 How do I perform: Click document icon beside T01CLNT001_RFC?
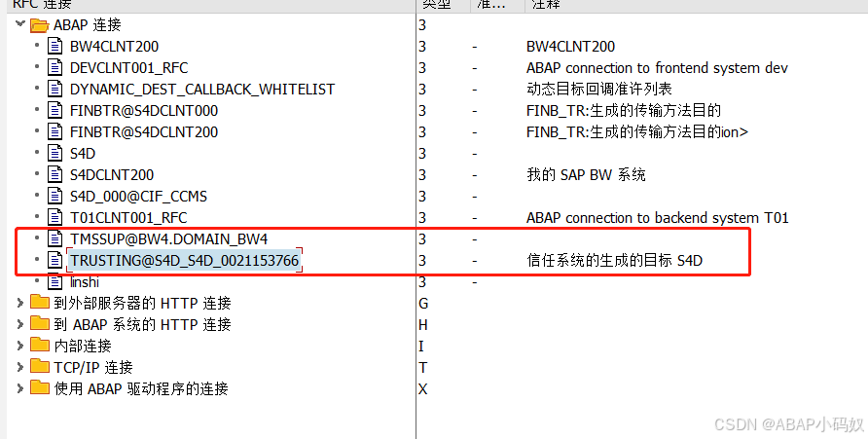[54, 217]
